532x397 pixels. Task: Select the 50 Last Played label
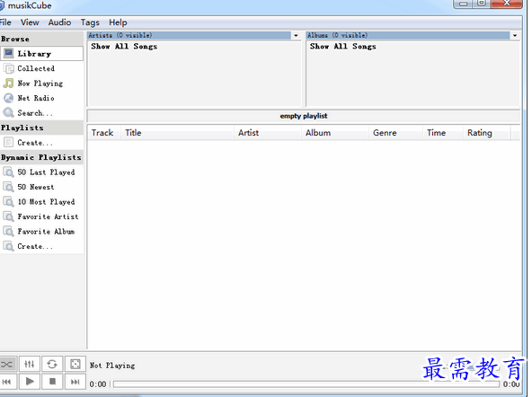[46, 172]
